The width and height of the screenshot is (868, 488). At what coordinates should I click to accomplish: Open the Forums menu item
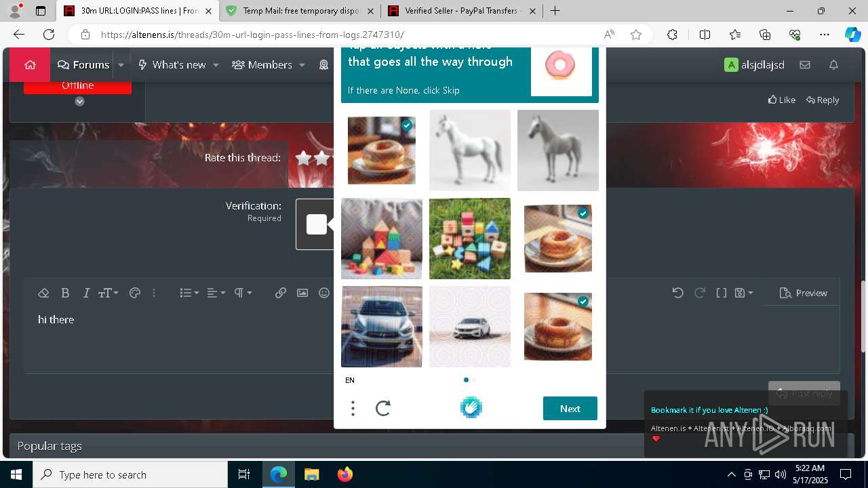click(x=83, y=65)
